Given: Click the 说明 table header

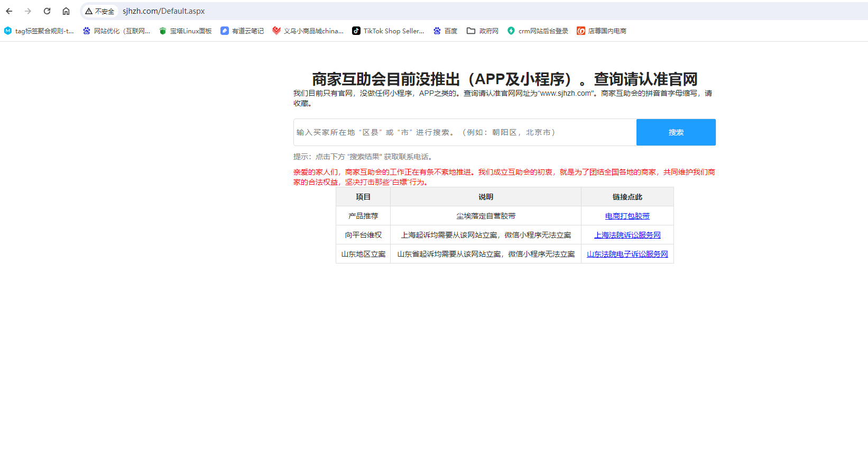Looking at the screenshot, I should click(486, 197).
